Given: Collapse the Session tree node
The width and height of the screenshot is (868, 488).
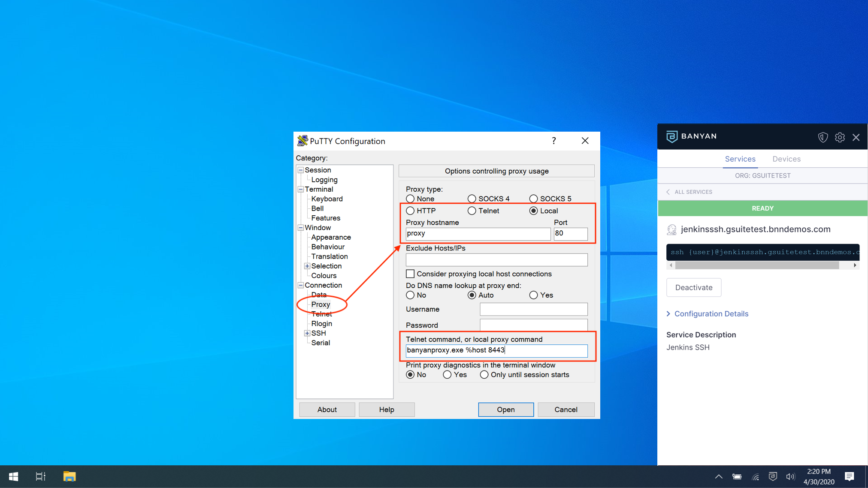Looking at the screenshot, I should 301,170.
